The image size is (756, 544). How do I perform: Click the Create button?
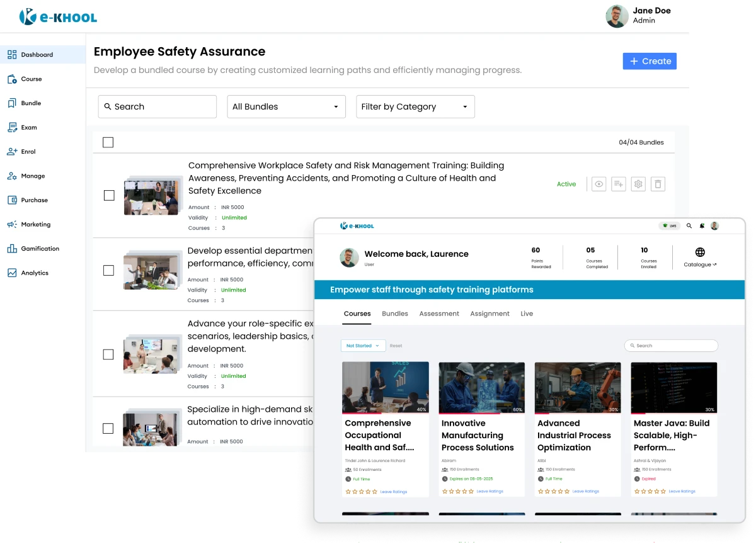pyautogui.click(x=650, y=61)
